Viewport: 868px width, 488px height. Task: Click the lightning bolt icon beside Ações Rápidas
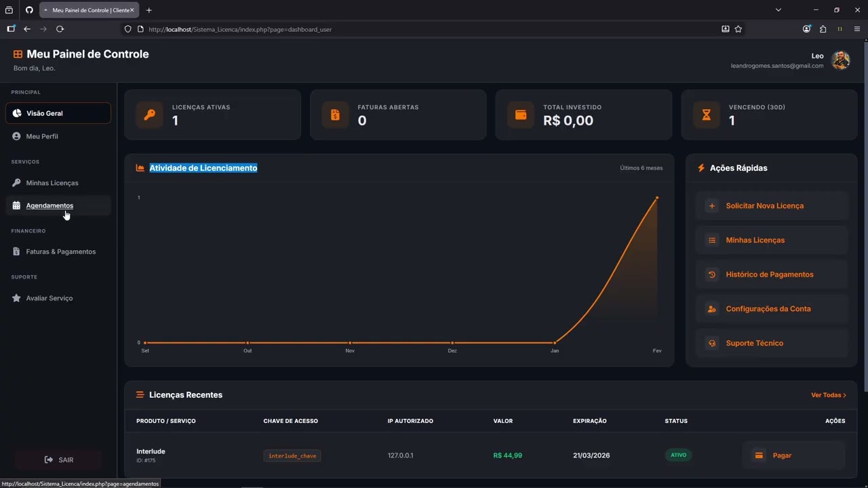pyautogui.click(x=701, y=168)
